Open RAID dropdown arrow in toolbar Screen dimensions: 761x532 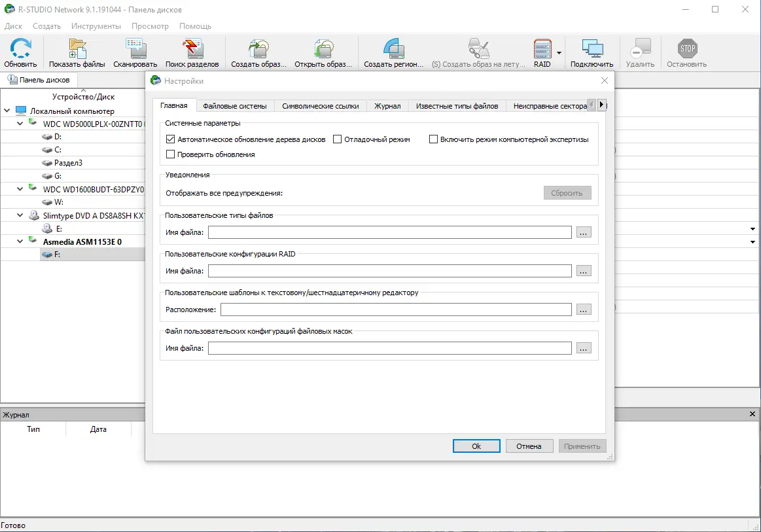point(559,53)
